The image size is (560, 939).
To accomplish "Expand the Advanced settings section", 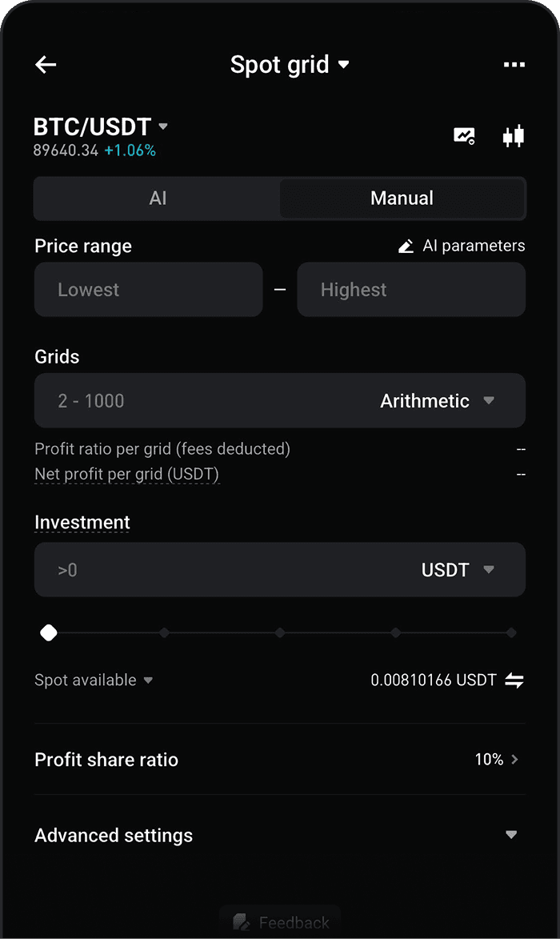I will tap(511, 835).
